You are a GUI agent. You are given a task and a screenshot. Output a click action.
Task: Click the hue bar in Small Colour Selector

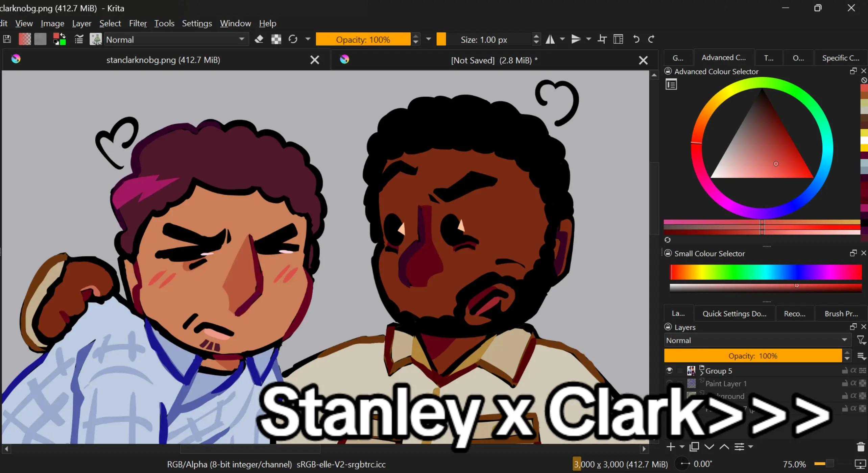pos(766,272)
